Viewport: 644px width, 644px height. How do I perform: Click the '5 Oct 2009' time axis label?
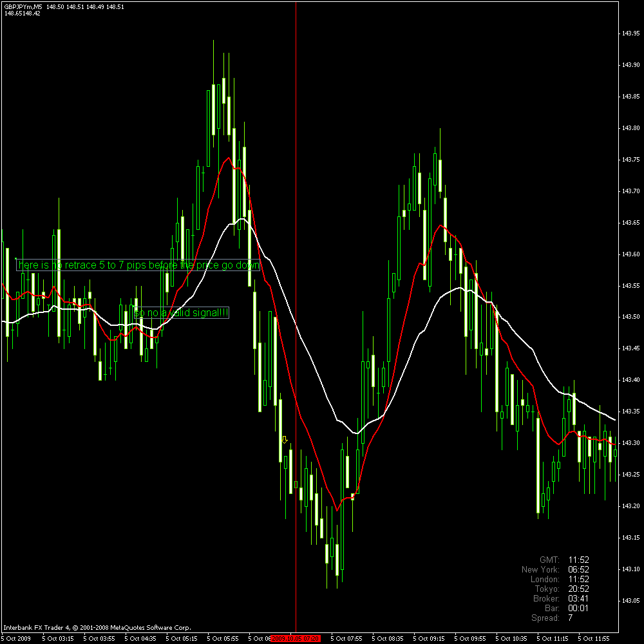[16, 639]
